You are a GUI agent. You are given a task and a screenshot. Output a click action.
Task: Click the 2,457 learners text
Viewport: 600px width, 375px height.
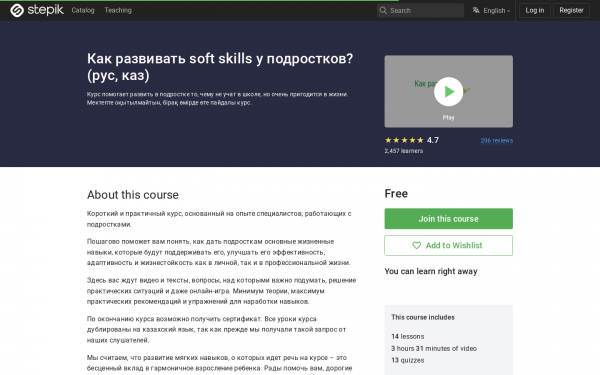pyautogui.click(x=404, y=151)
